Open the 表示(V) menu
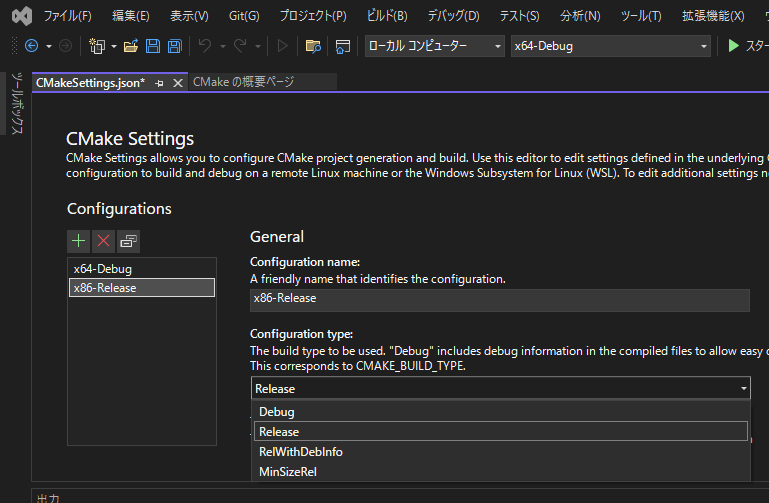769x503 pixels. (x=189, y=16)
